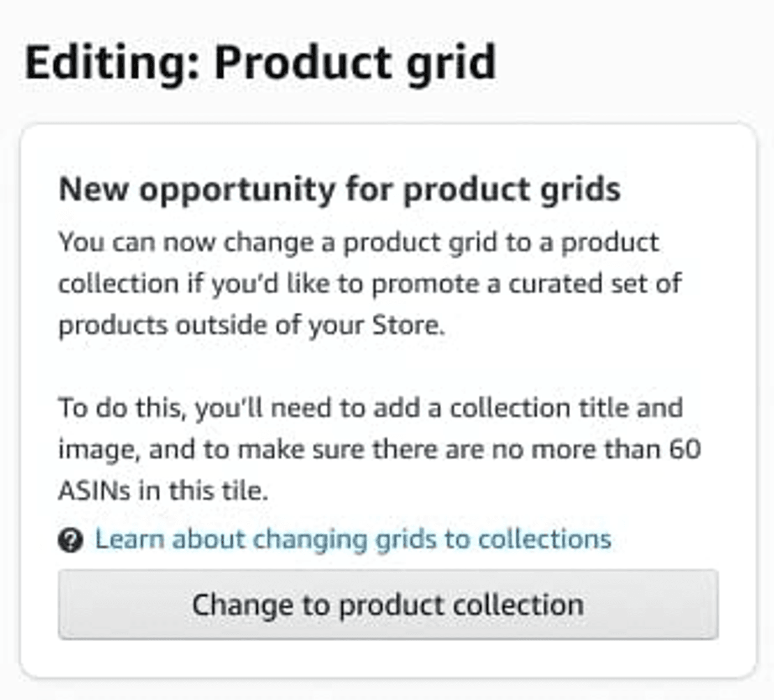Screen dimensions: 774x700
Task: Select the 'New opportunity for product grids' title
Action: click(x=341, y=190)
